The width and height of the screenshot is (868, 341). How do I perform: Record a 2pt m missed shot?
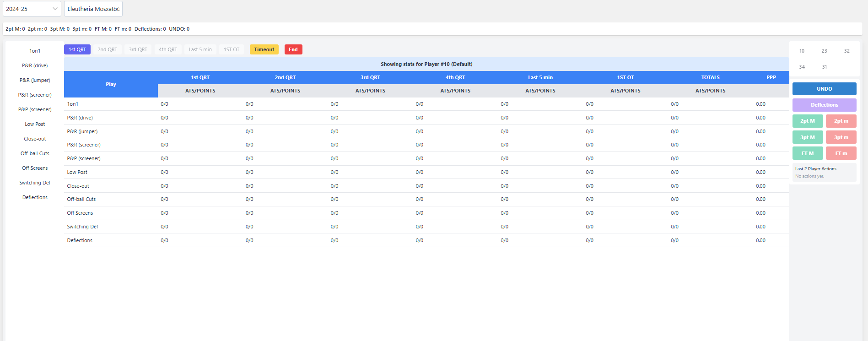point(841,121)
